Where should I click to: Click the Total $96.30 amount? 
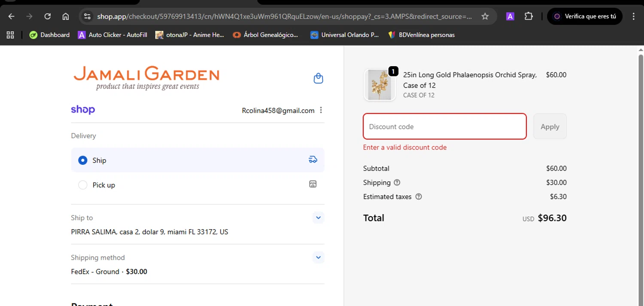pos(552,218)
